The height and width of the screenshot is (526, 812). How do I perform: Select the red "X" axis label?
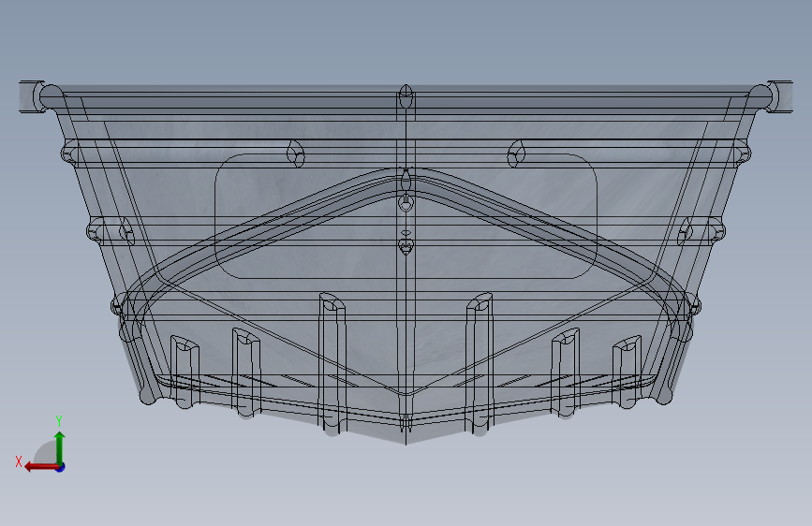[x=19, y=461]
